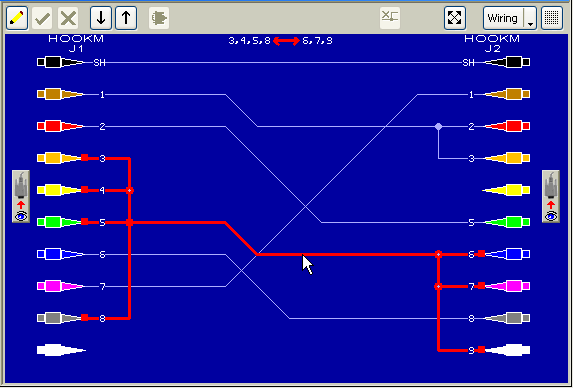Open the Wiring view dropdown arrow
573x388 pixels.
[531, 18]
